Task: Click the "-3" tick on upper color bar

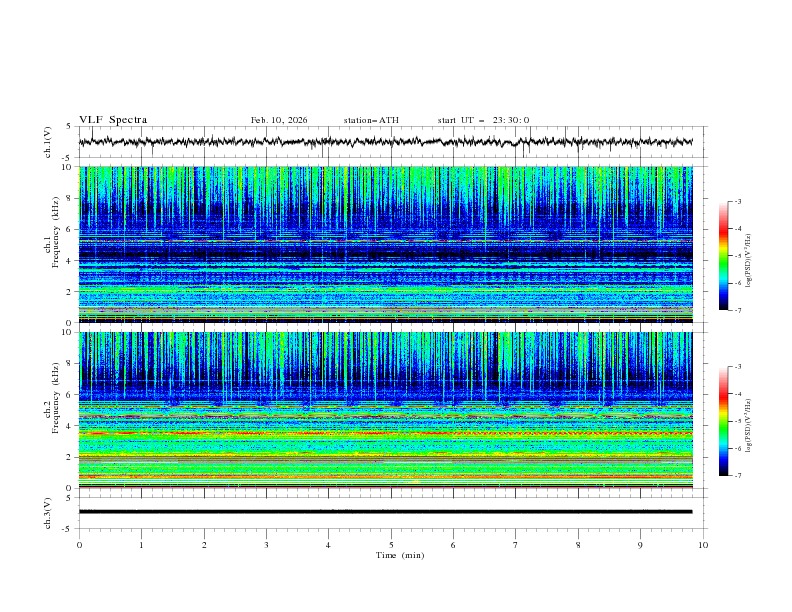Action: [x=737, y=201]
